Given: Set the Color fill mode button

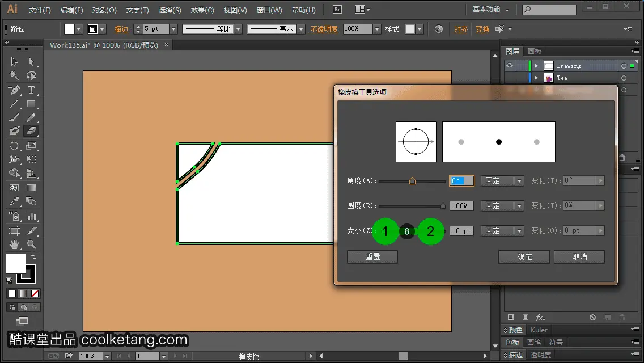Looking at the screenshot, I should tap(12, 294).
